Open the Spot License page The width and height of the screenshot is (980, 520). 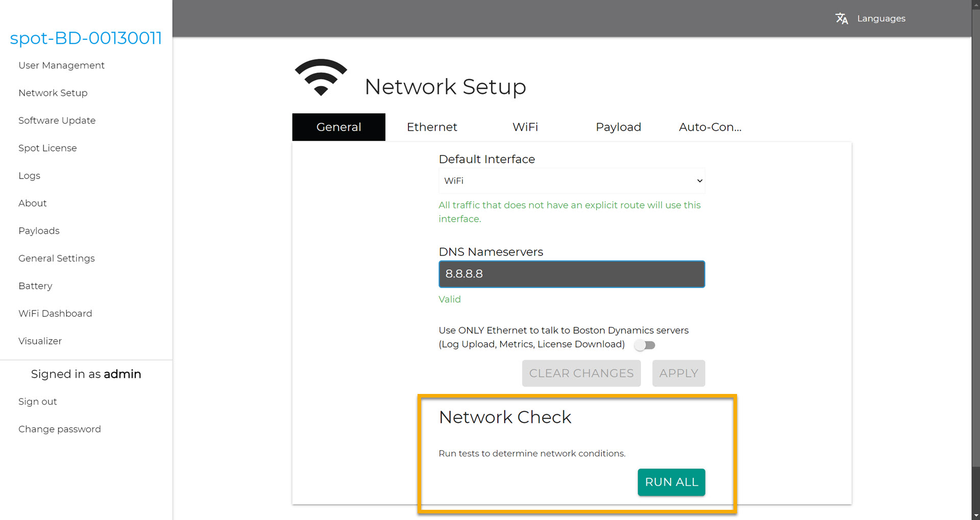pos(47,148)
